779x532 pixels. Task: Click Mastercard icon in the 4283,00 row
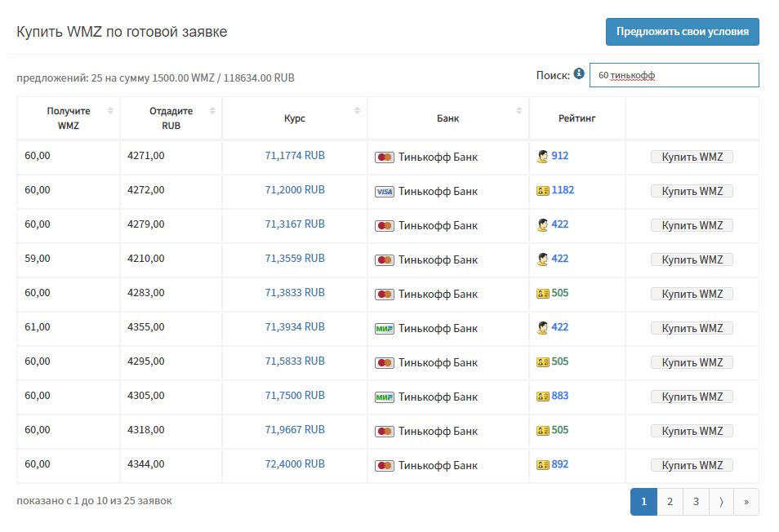(x=385, y=295)
